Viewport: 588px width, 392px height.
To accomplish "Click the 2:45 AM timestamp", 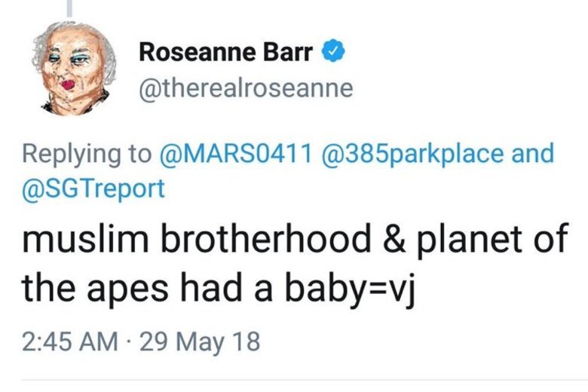I will [70, 341].
